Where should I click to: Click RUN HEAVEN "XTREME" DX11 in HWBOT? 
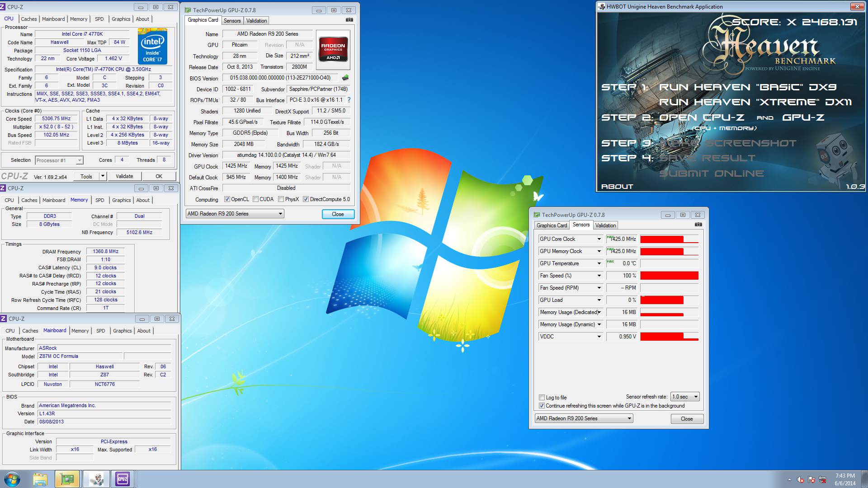755,102
